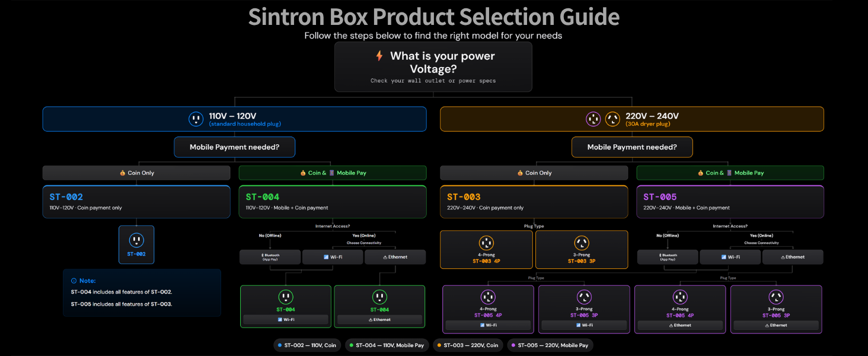Click the ST-003 — 220V, Coin legend chip
868x356 pixels.
click(x=467, y=345)
